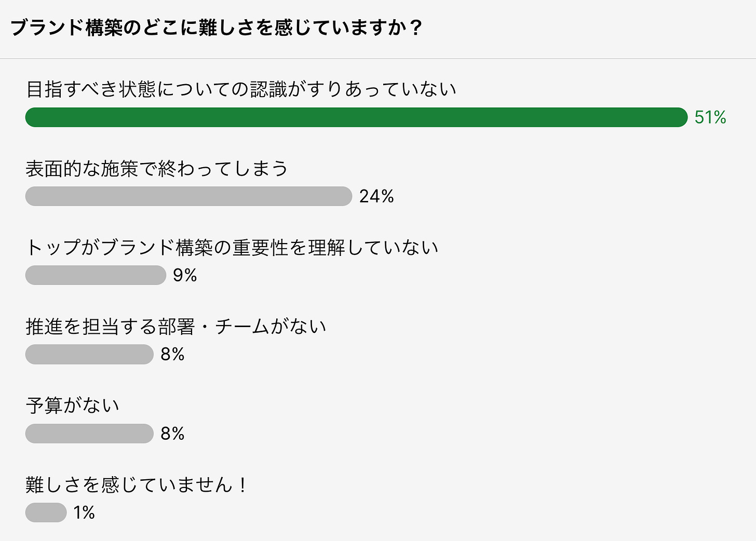This screenshot has height=541, width=756.
Task: Select option 表面的な施策で終わってしまう
Action: (156, 168)
